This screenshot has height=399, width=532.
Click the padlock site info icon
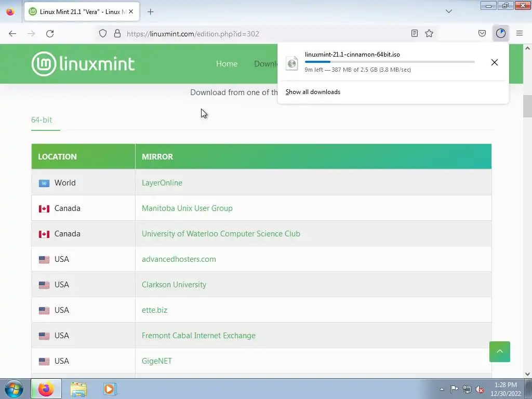[117, 34]
